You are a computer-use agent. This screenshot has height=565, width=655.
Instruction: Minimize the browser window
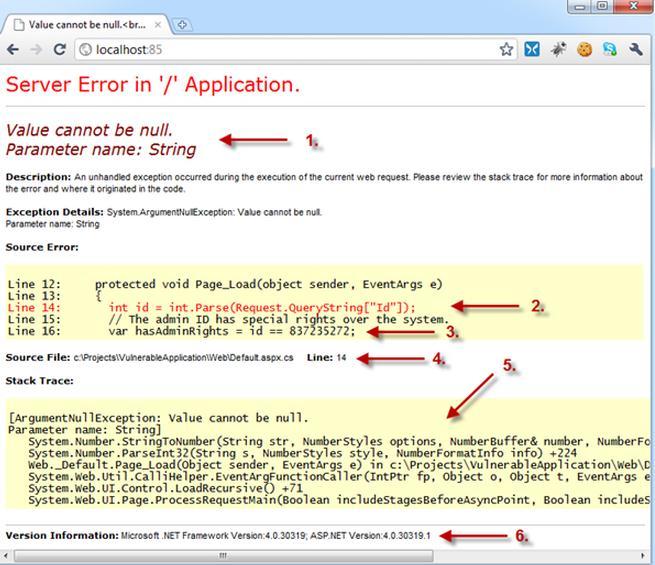(x=580, y=6)
